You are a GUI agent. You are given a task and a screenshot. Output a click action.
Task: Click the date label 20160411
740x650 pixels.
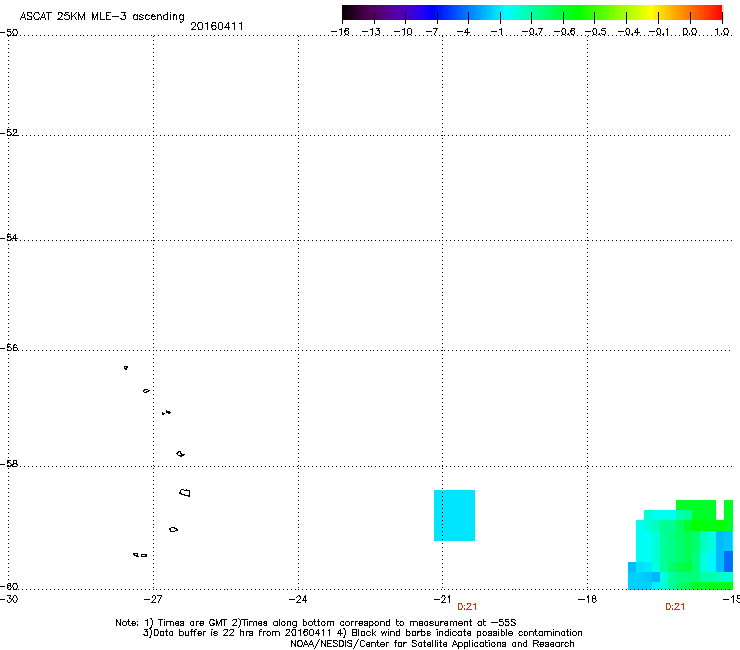217,26
